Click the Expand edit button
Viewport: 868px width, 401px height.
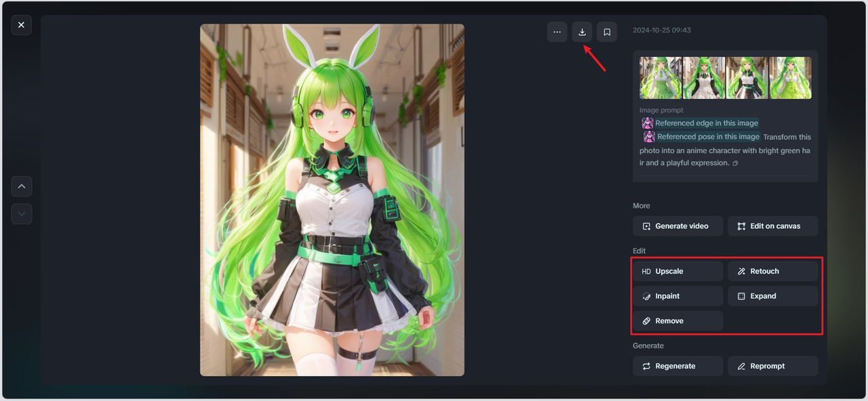pos(773,296)
